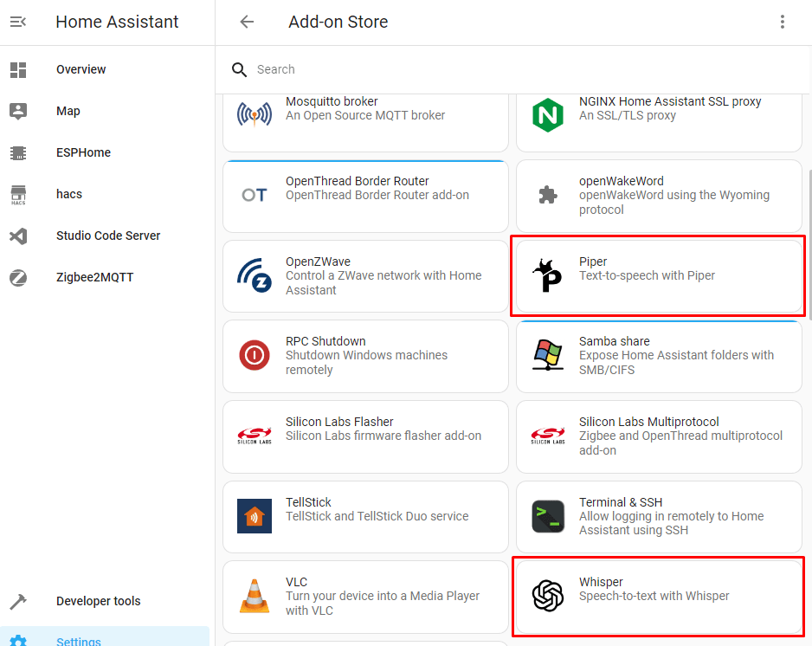Click 'Speech-to-text with Whisper' description

pyautogui.click(x=654, y=597)
